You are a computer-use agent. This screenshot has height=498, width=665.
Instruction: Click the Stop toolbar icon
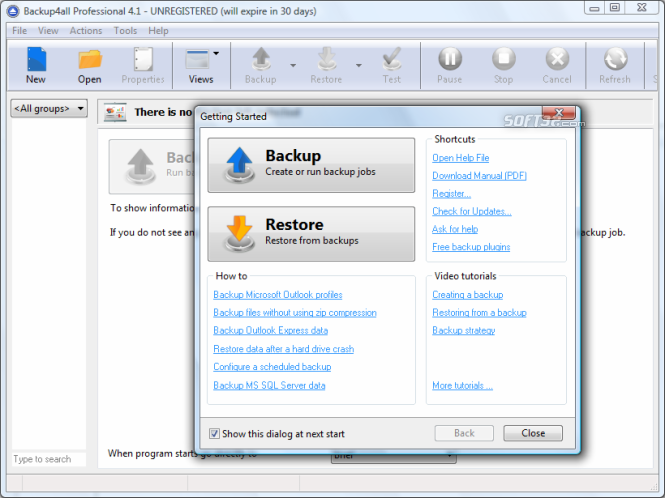pyautogui.click(x=503, y=59)
